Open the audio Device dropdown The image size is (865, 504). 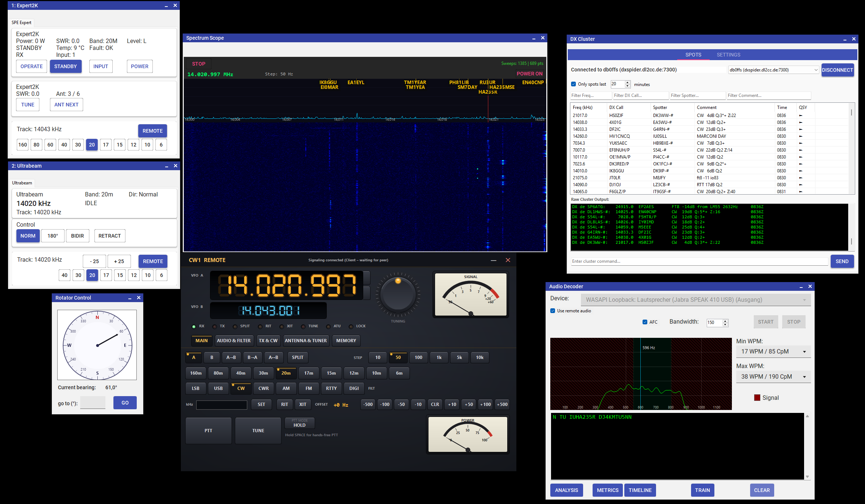pos(695,300)
